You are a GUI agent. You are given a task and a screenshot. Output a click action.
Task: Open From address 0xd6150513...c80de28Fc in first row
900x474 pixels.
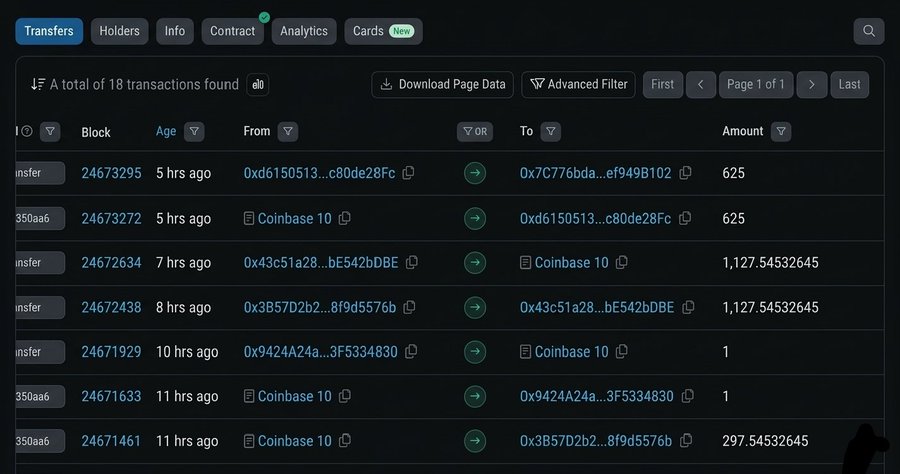pyautogui.click(x=319, y=173)
